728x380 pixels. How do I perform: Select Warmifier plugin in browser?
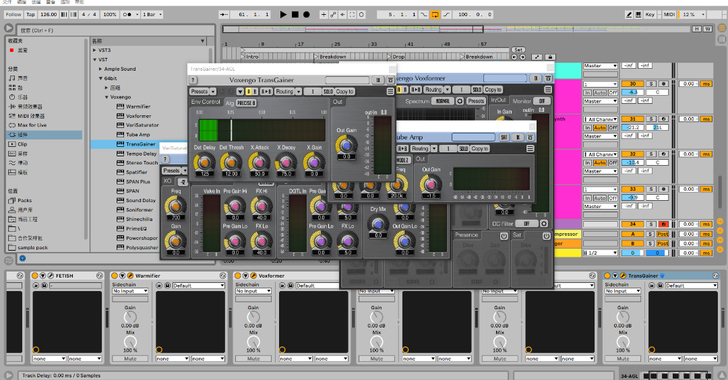tap(138, 106)
